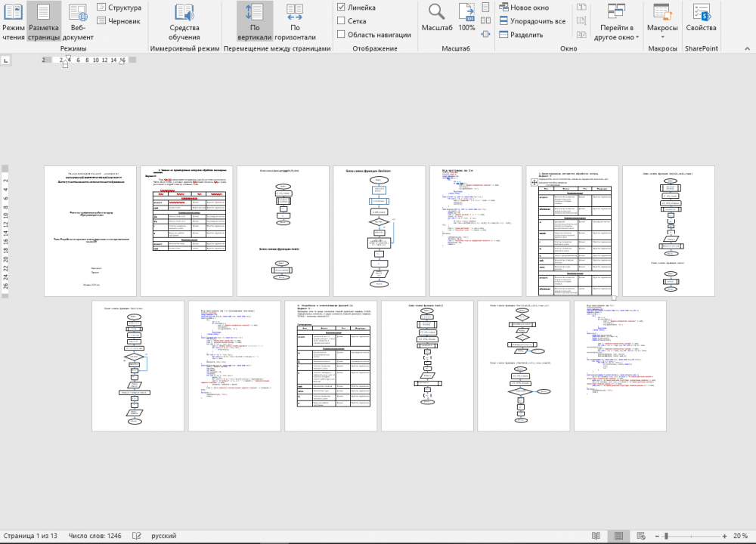756x544 pixels.
Task: Enable the Сетка checkbox
Action: click(342, 21)
